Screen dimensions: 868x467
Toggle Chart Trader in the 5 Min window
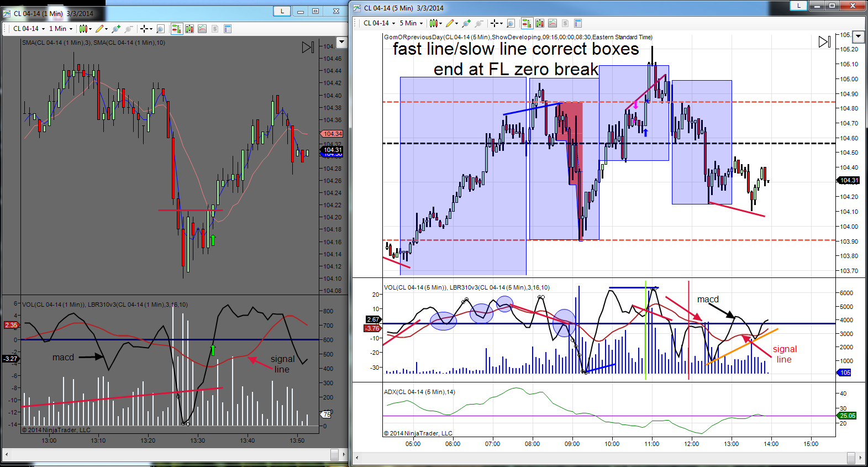[527, 23]
